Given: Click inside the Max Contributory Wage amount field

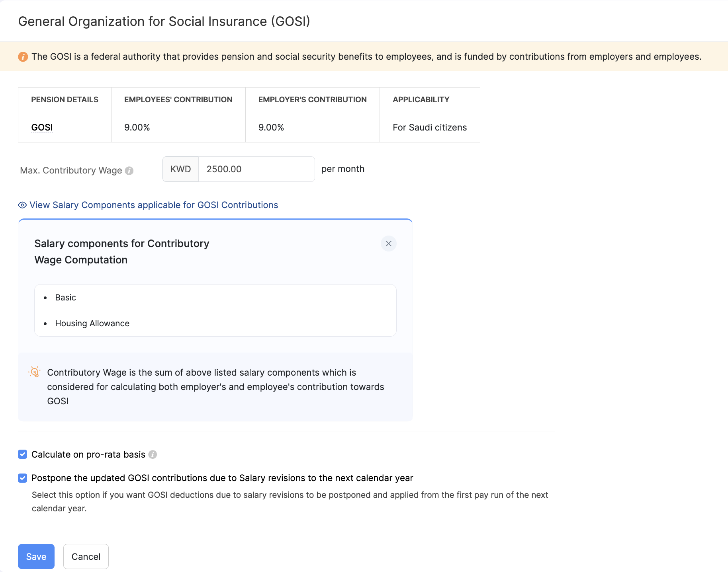Looking at the screenshot, I should [255, 169].
